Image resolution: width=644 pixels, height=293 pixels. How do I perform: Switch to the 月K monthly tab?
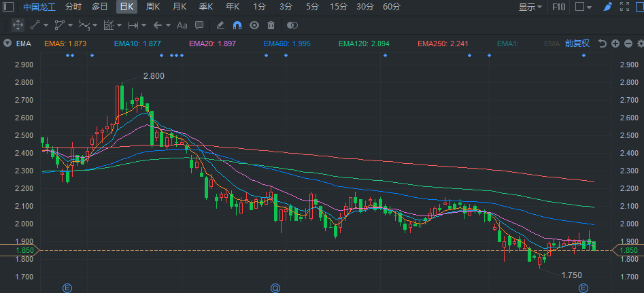180,7
